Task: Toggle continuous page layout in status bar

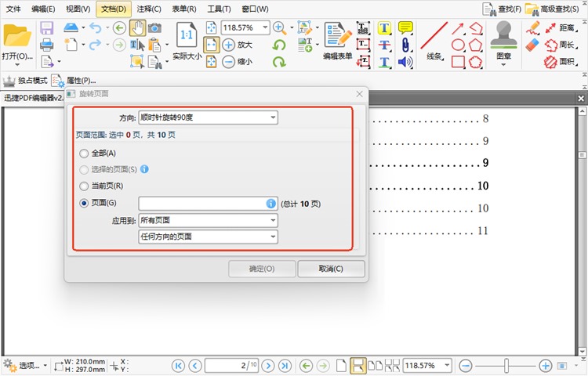Action: coord(358,366)
